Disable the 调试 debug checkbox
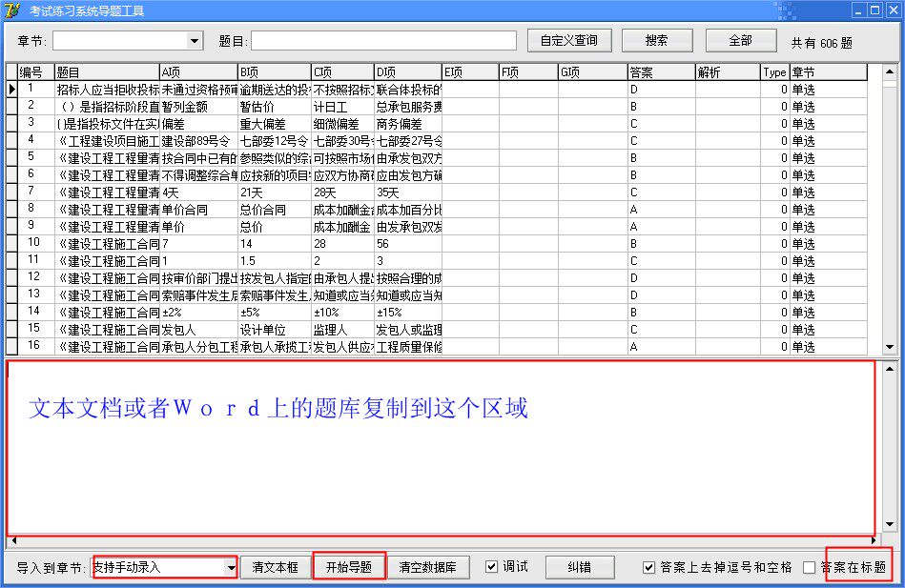This screenshot has height=588, width=905. (493, 567)
